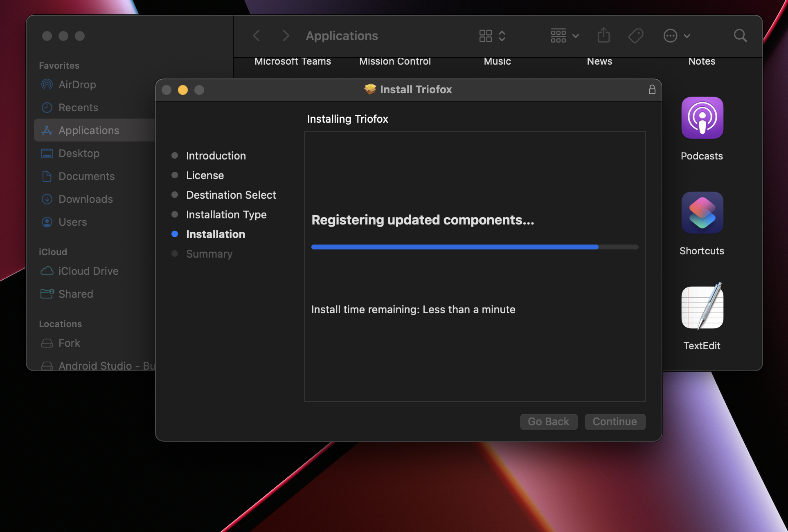Click the Notes label in Finder
This screenshot has width=788, height=532.
pyautogui.click(x=702, y=61)
